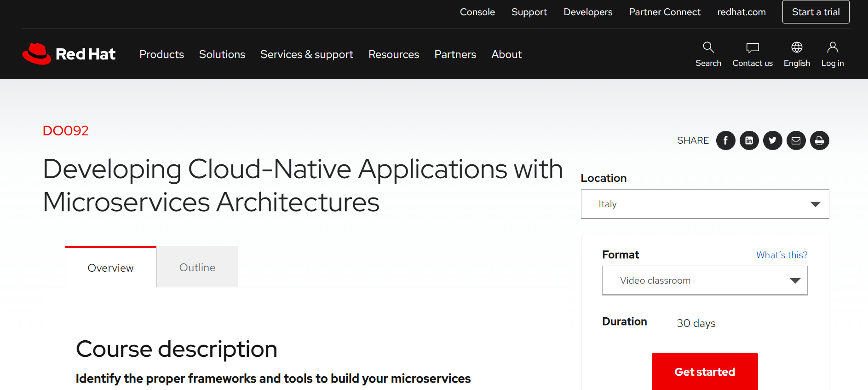Open Services & support menu
868x390 pixels.
click(307, 54)
